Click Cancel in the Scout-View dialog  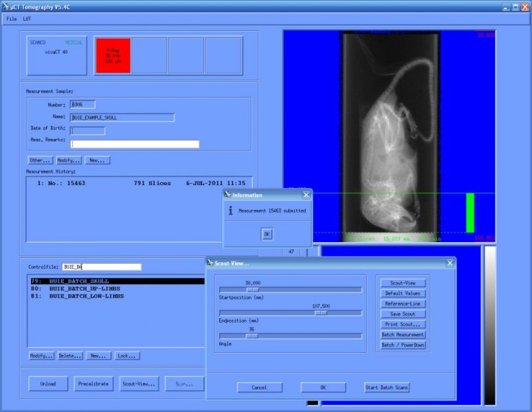[260, 387]
